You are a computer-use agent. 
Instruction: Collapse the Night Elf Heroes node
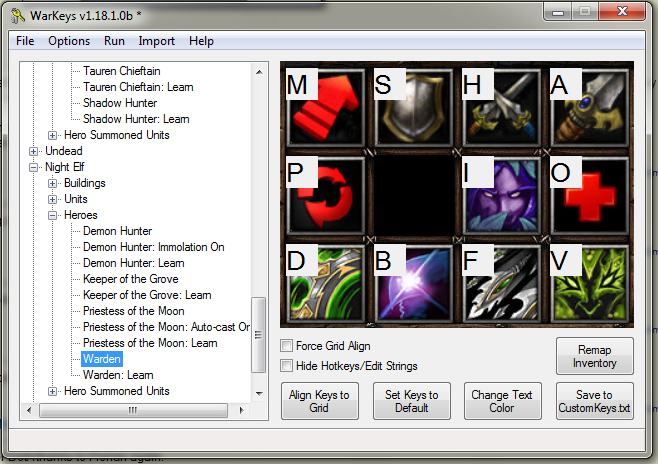click(52, 215)
